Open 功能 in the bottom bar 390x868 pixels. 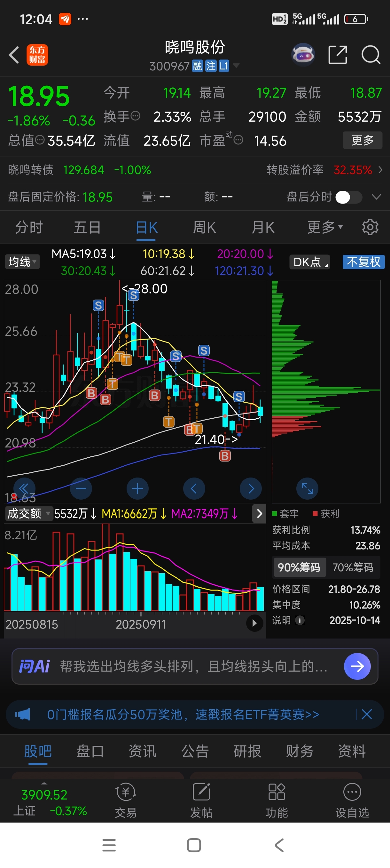pyautogui.click(x=277, y=801)
